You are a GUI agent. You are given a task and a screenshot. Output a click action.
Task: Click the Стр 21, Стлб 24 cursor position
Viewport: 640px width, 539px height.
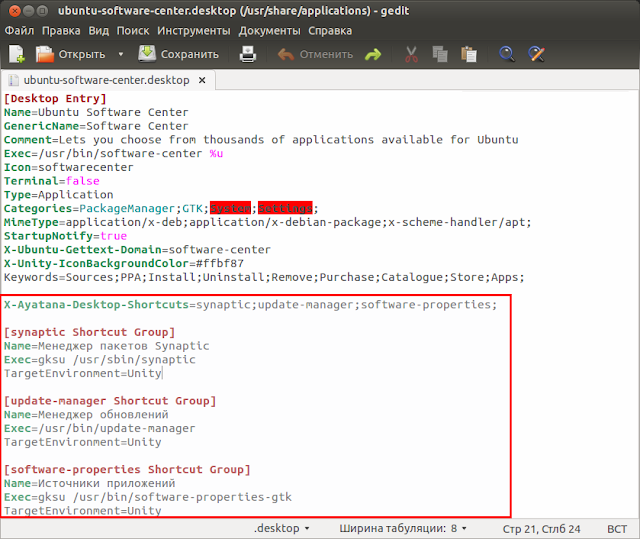(x=541, y=529)
